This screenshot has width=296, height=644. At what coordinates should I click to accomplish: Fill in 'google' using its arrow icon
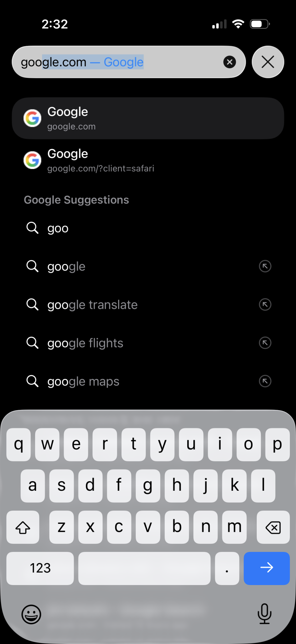265,266
